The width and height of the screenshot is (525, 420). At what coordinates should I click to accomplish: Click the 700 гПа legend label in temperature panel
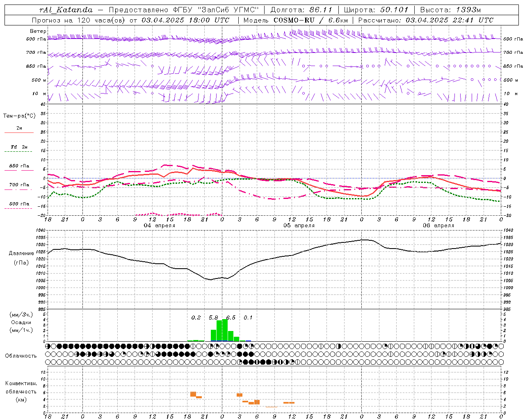(19, 185)
